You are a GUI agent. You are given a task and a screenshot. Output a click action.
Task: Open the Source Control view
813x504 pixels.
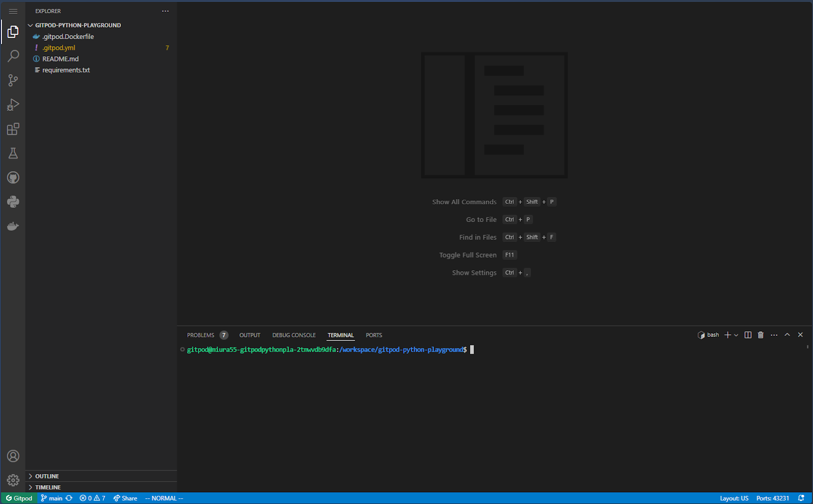pyautogui.click(x=13, y=80)
